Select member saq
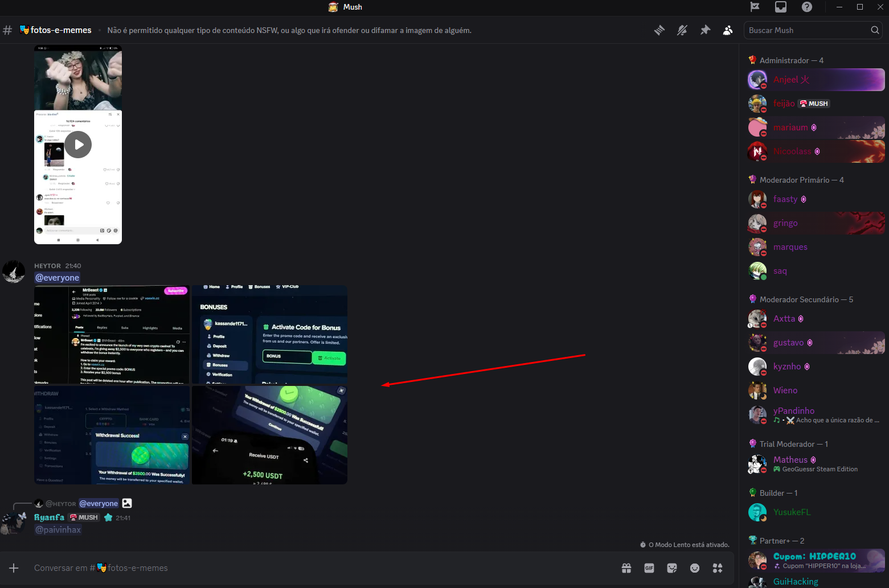 [x=816, y=271]
